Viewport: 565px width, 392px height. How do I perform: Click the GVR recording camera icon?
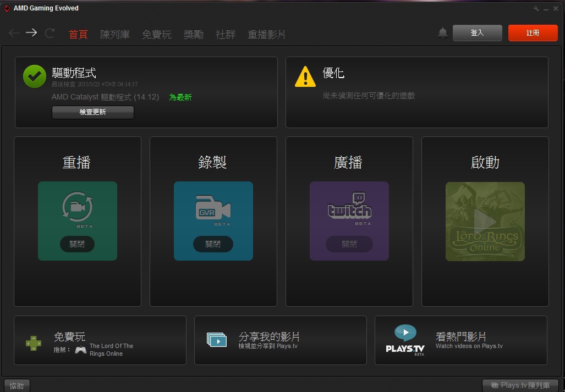coord(213,207)
